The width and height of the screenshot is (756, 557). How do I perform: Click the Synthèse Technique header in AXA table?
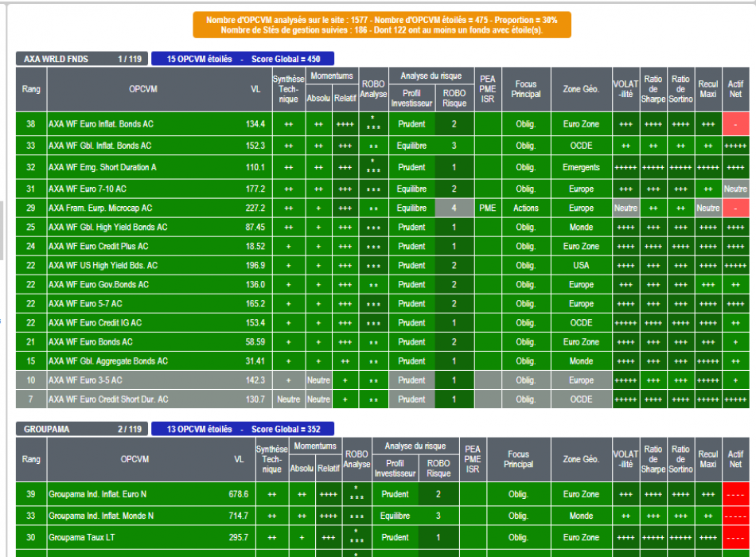288,89
